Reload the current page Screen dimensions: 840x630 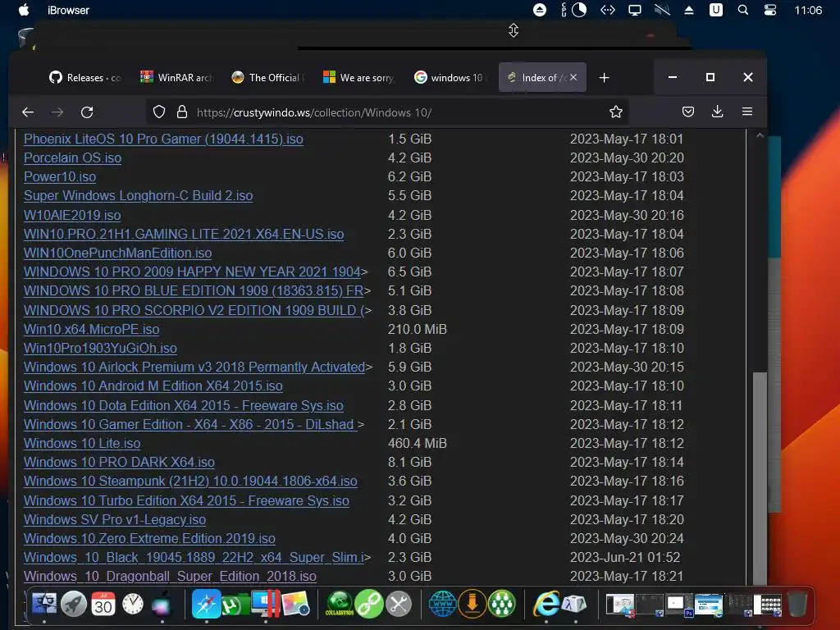[x=87, y=112]
